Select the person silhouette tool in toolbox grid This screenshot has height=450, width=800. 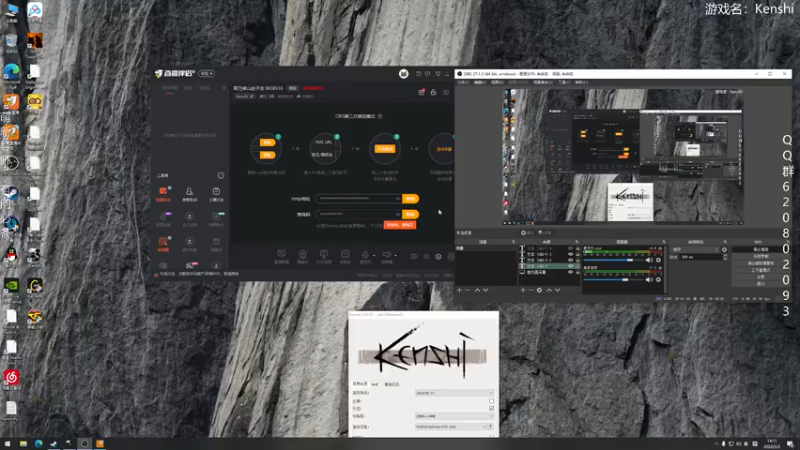pyautogui.click(x=189, y=191)
